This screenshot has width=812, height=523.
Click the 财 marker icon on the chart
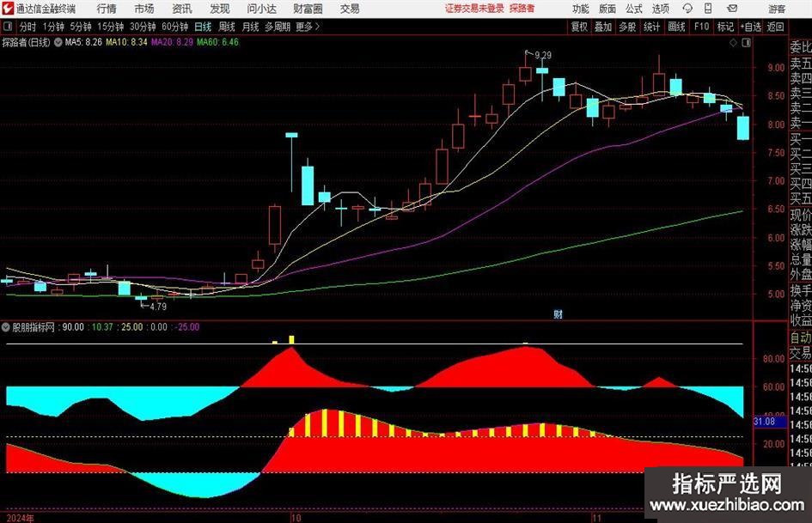click(558, 314)
